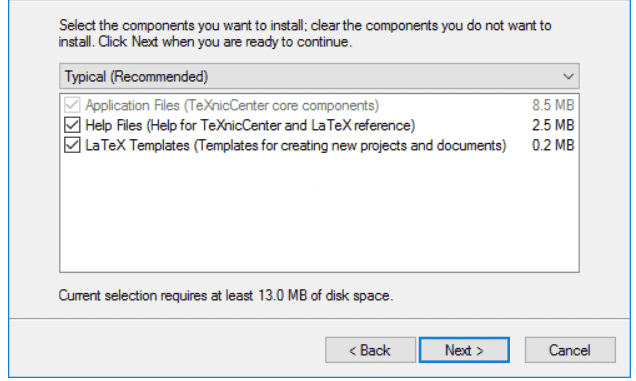Uncheck the Help Files component checkbox
The image size is (636, 381).
click(x=72, y=125)
